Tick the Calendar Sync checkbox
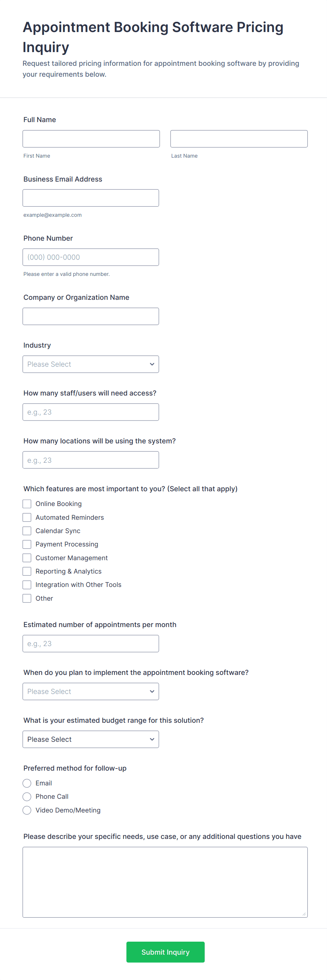This screenshot has width=327, height=980. [27, 531]
